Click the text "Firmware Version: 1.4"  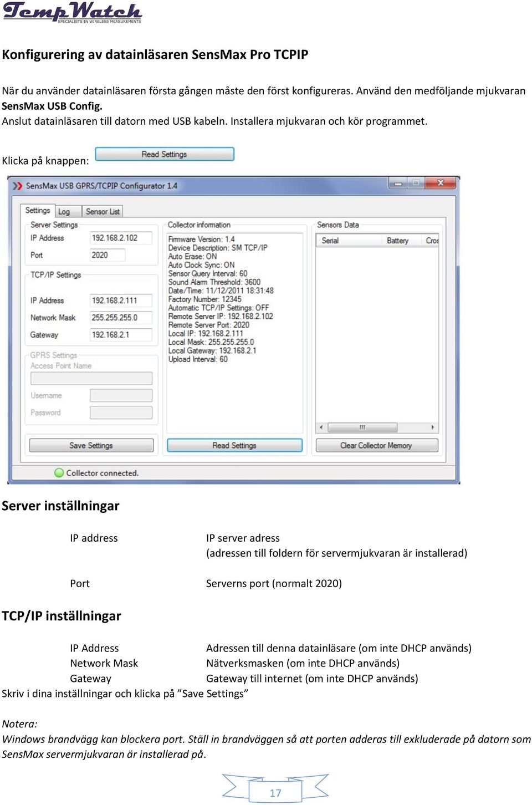click(x=202, y=240)
